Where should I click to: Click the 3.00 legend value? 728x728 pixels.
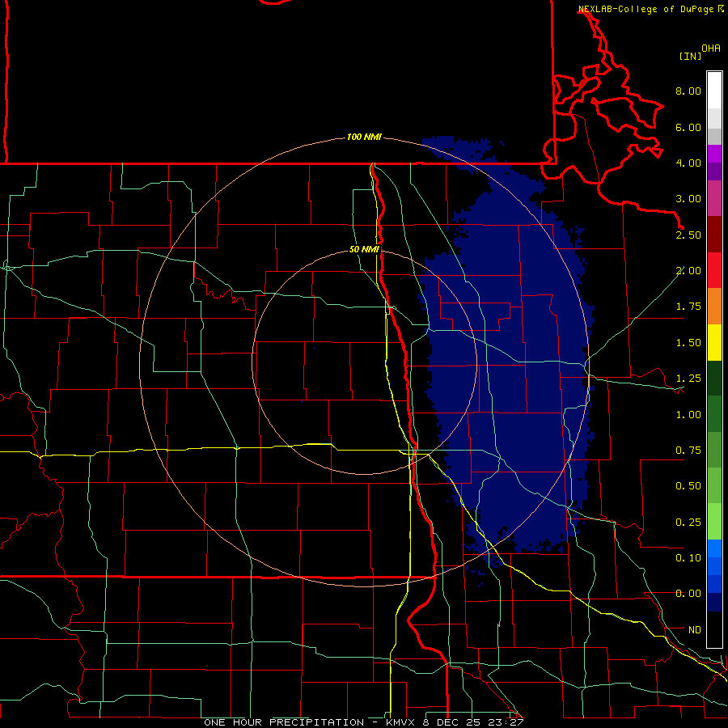tap(688, 199)
